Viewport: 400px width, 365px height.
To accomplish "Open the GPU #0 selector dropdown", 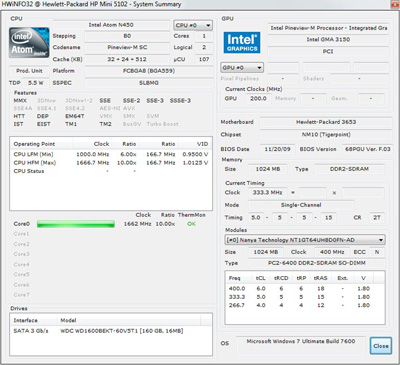I will tap(242, 68).
